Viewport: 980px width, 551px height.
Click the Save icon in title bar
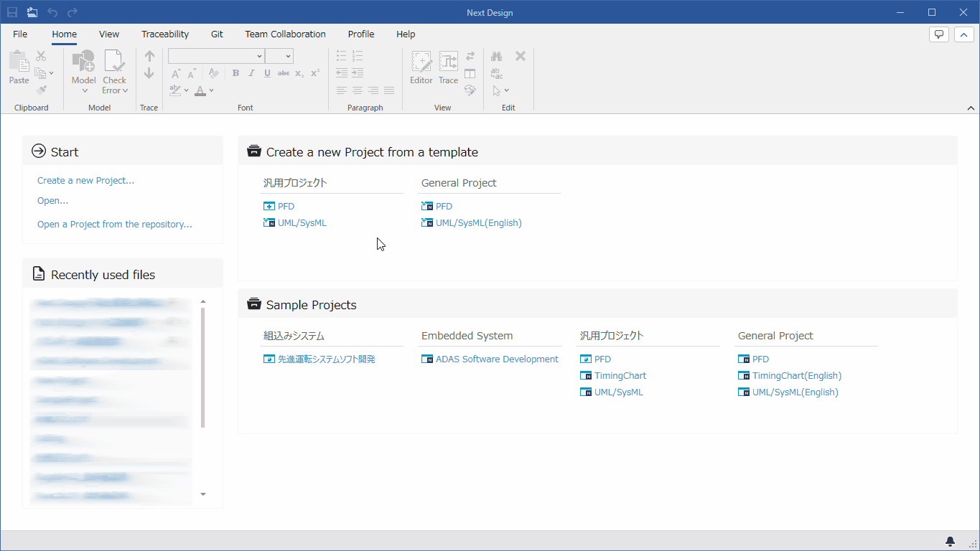(x=12, y=12)
